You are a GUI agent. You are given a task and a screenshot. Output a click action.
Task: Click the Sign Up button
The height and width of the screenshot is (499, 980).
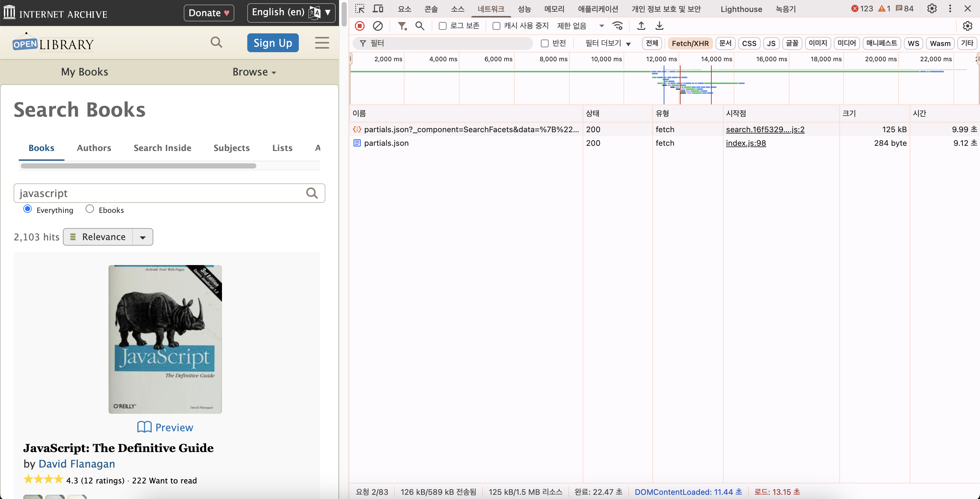[x=273, y=43]
